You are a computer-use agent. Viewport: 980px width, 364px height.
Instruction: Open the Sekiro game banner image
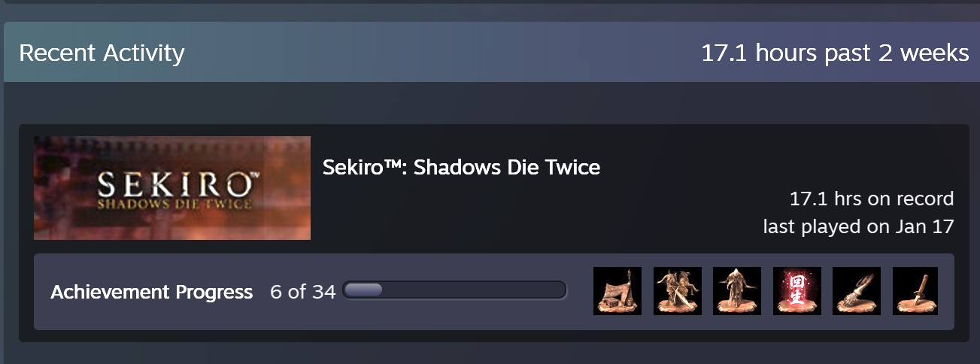point(172,188)
